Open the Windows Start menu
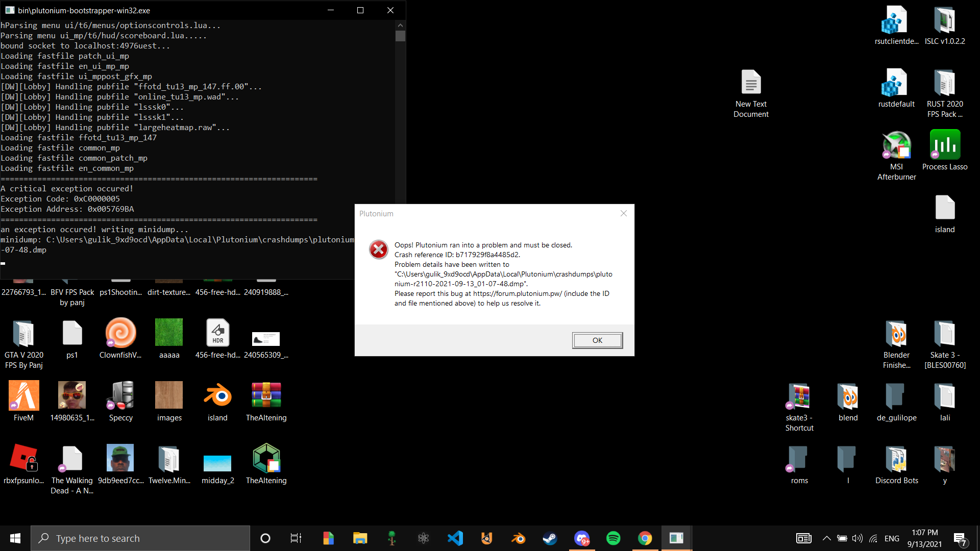The image size is (980, 551). (x=15, y=538)
